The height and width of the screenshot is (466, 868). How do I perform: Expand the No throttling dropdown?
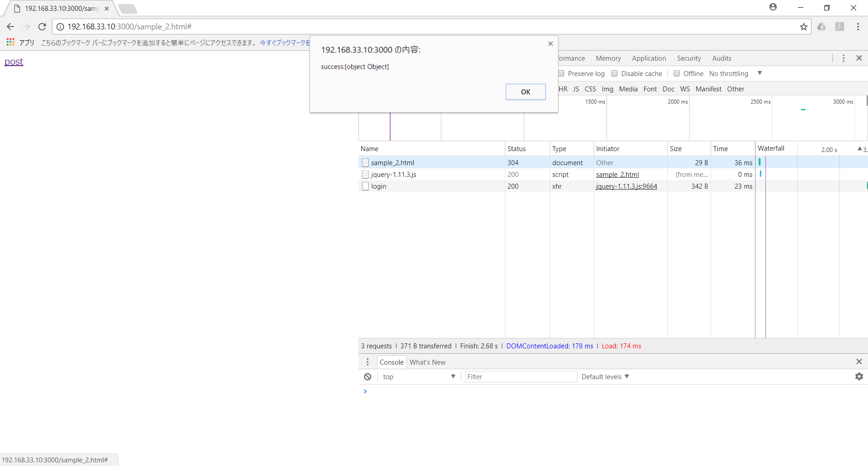coord(736,73)
